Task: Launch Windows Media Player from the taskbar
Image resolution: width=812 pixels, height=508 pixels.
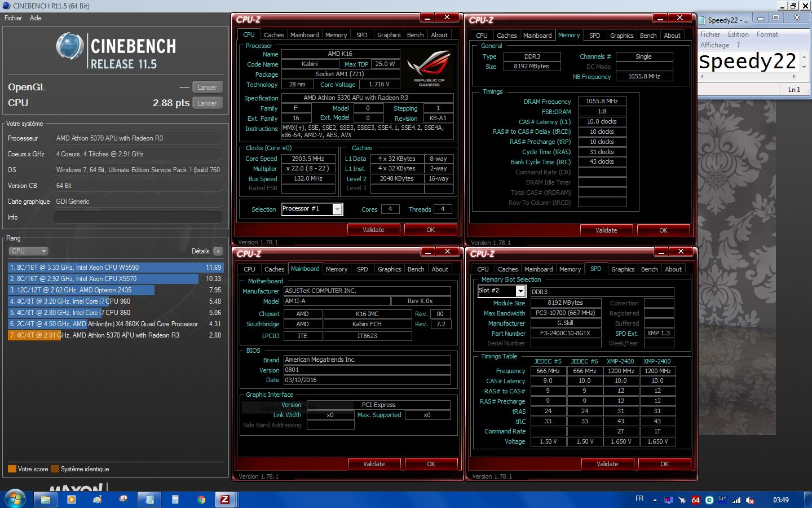Action: pos(72,500)
